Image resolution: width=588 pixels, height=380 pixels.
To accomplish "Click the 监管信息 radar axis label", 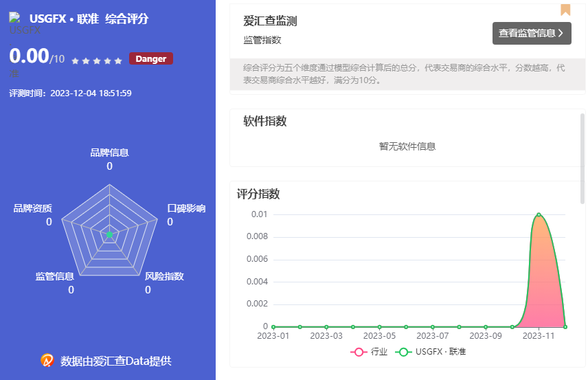I will point(55,276).
